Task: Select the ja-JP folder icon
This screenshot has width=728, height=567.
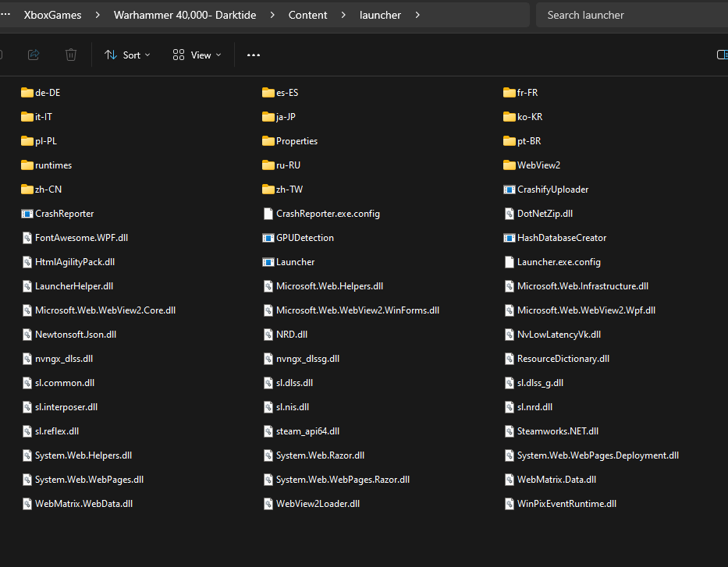Action: click(268, 116)
